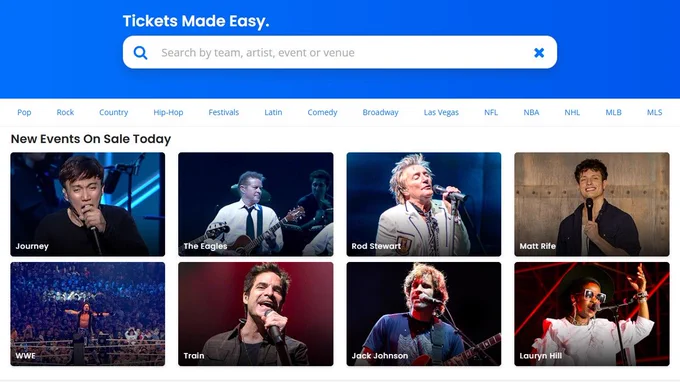Select the Rock category link

point(65,112)
